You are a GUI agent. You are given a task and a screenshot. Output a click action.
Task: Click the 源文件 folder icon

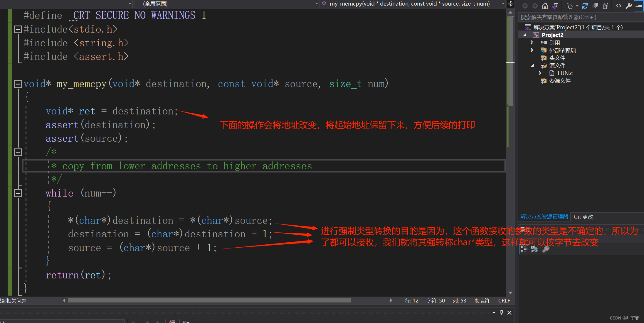click(x=544, y=65)
